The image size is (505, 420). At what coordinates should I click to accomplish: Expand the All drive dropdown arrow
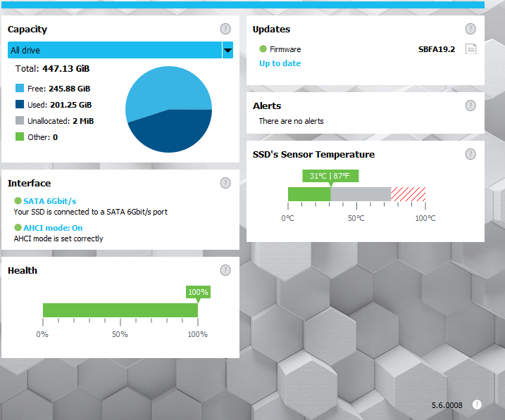[227, 50]
